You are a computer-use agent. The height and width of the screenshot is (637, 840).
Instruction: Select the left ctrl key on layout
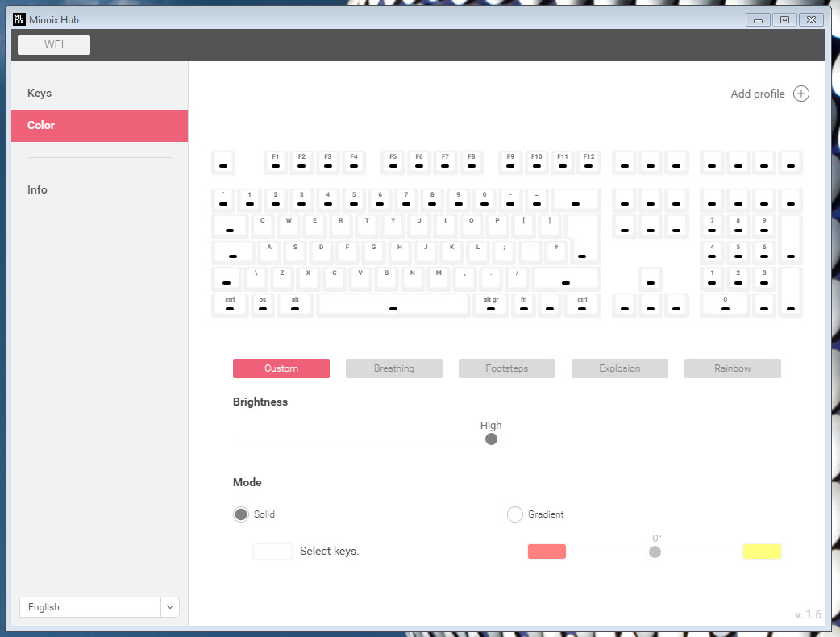(x=230, y=305)
